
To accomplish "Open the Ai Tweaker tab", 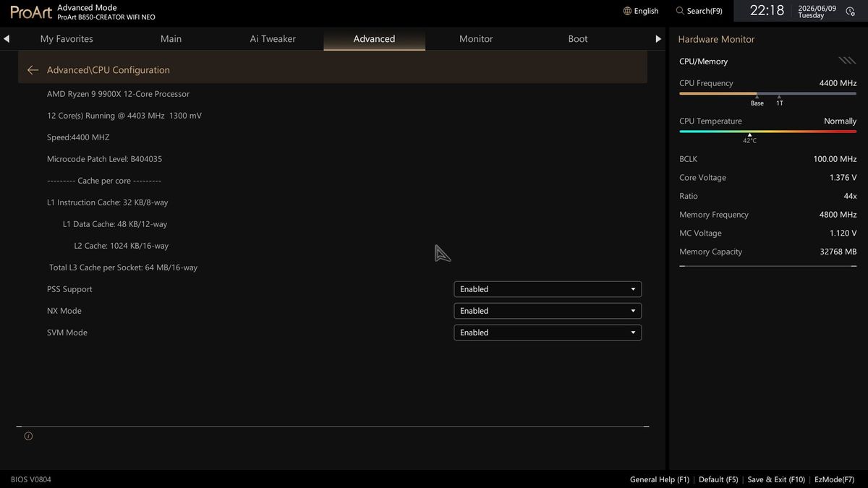I will tap(273, 39).
